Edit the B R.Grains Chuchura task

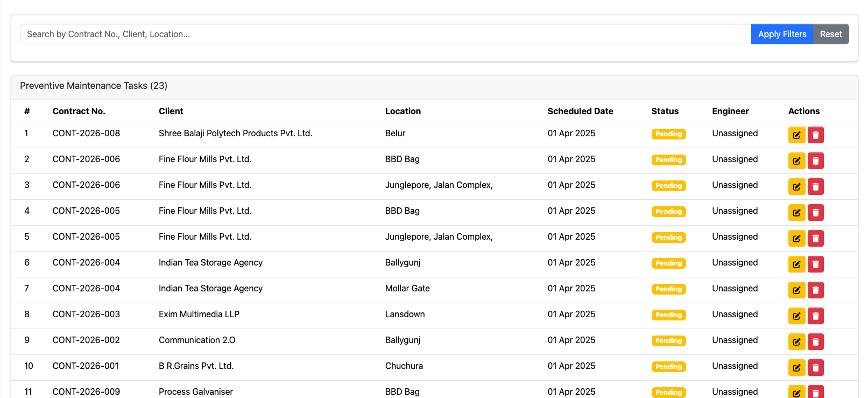(x=796, y=367)
